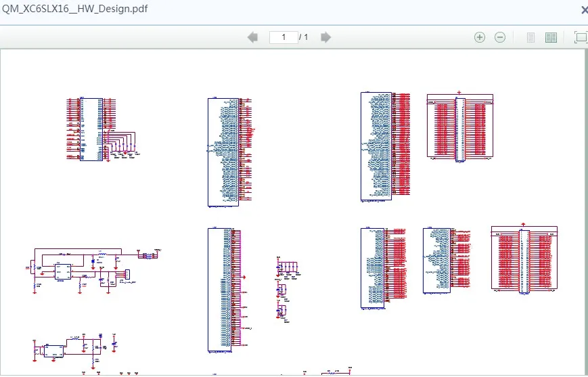Go to the previous page arrow
Viewport: 588px width, 377px height.
click(253, 37)
